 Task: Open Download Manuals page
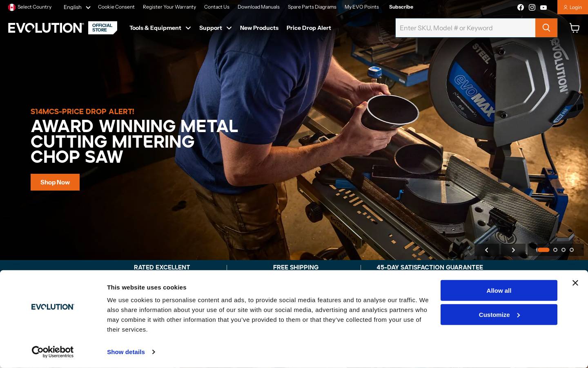(x=258, y=7)
